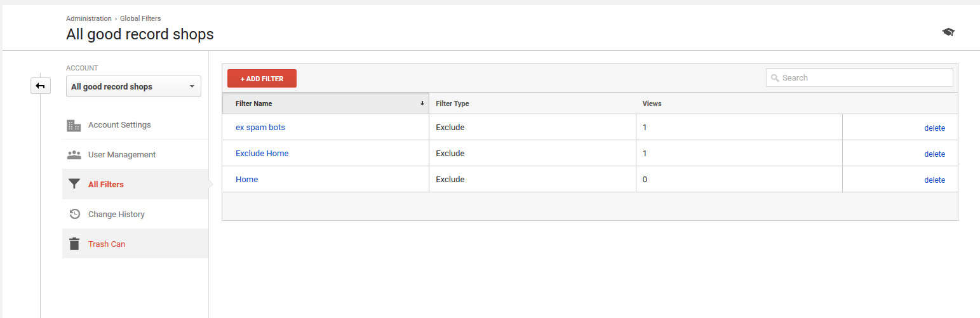Open the graduation cap help icon
The width and height of the screenshot is (980, 318).
[x=948, y=32]
